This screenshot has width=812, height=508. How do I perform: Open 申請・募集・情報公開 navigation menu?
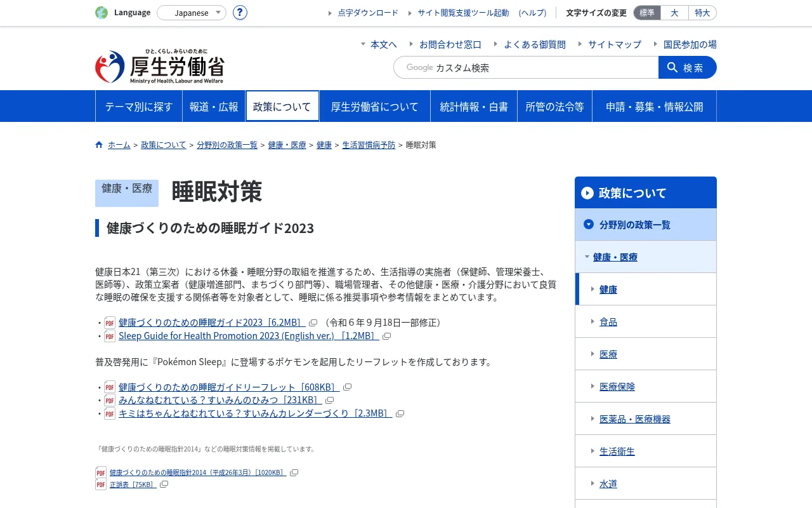click(x=655, y=106)
